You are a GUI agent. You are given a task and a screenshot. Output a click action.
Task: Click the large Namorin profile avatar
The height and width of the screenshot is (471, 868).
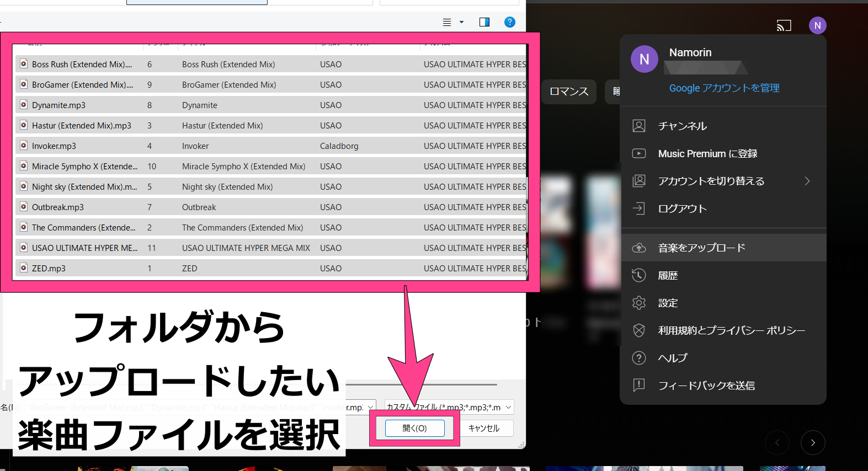[x=645, y=59]
